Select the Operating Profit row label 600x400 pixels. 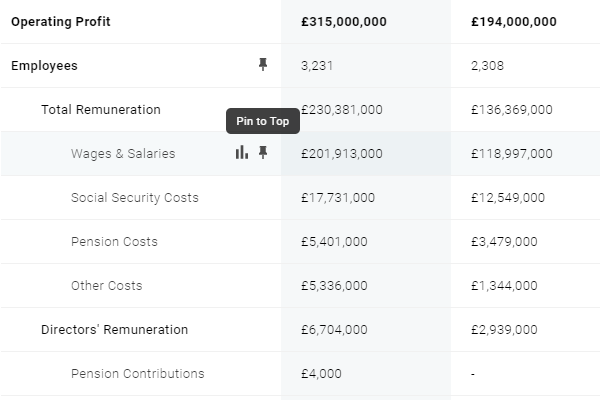tap(61, 22)
